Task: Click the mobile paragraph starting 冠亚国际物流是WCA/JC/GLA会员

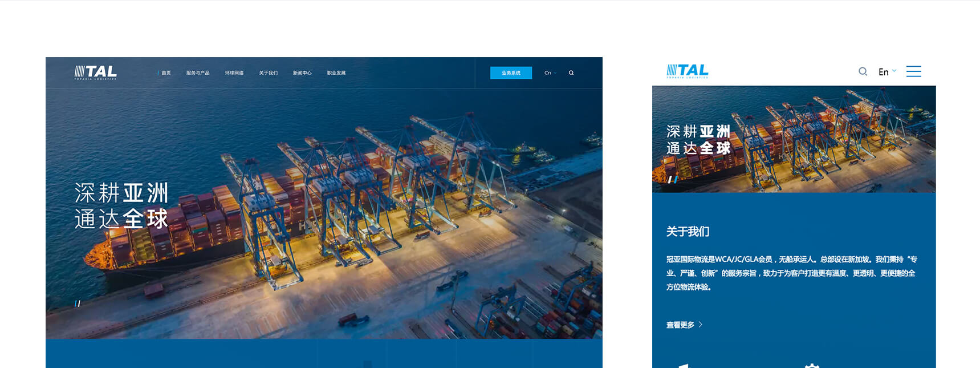Action: (792, 273)
